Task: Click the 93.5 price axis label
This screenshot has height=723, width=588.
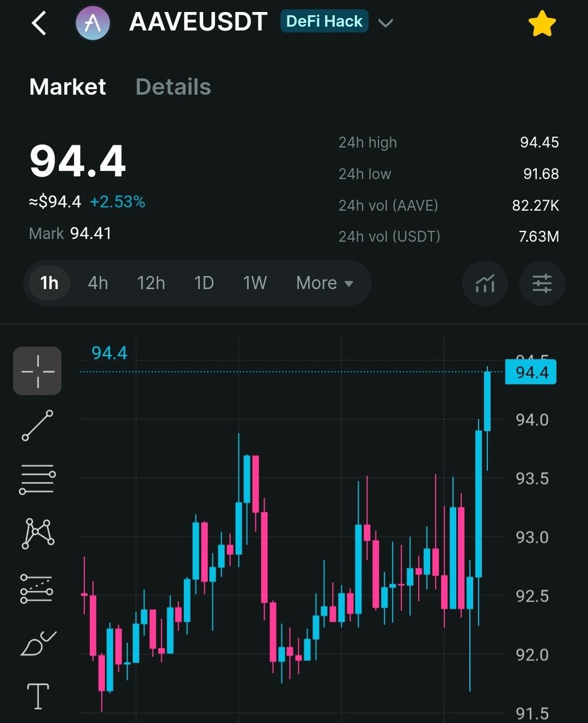Action: click(533, 479)
